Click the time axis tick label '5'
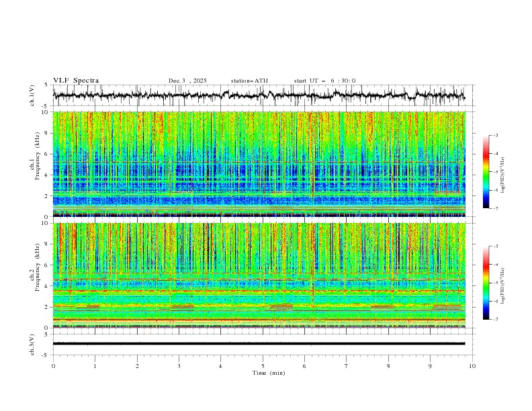This screenshot has height=411, width=532. point(263,366)
